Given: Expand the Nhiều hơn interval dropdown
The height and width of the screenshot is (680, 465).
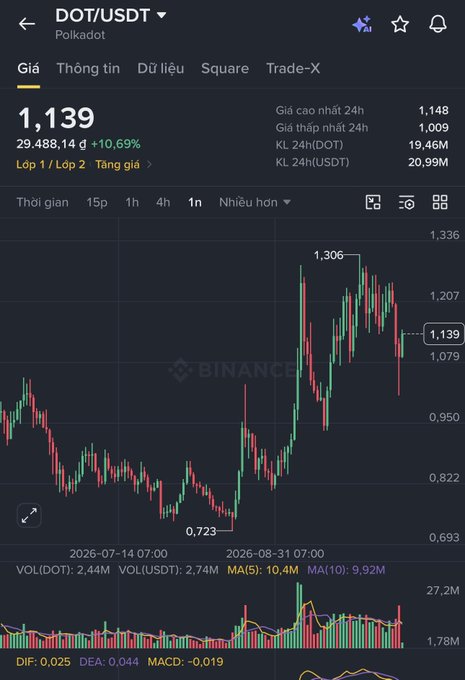Looking at the screenshot, I should [255, 202].
